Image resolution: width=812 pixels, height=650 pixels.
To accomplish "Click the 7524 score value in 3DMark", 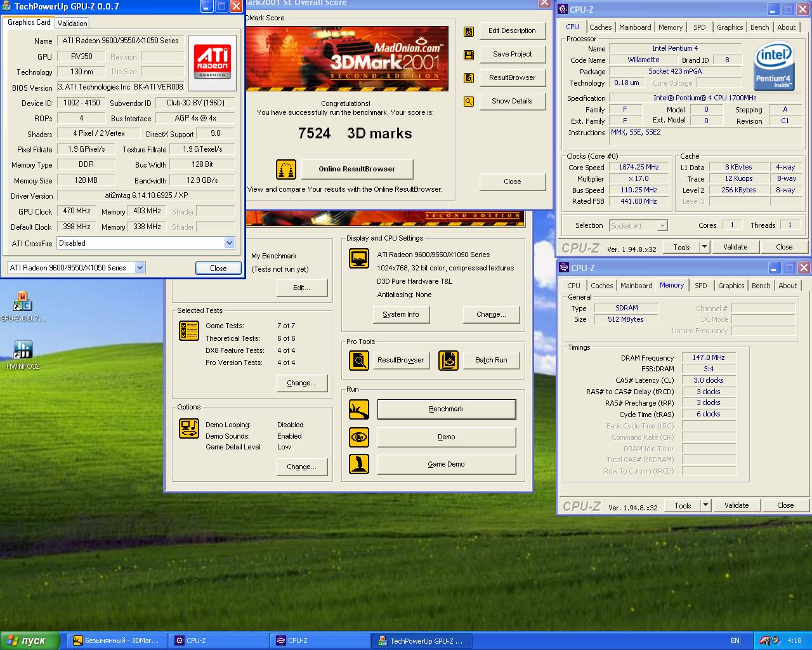I will tap(315, 133).
